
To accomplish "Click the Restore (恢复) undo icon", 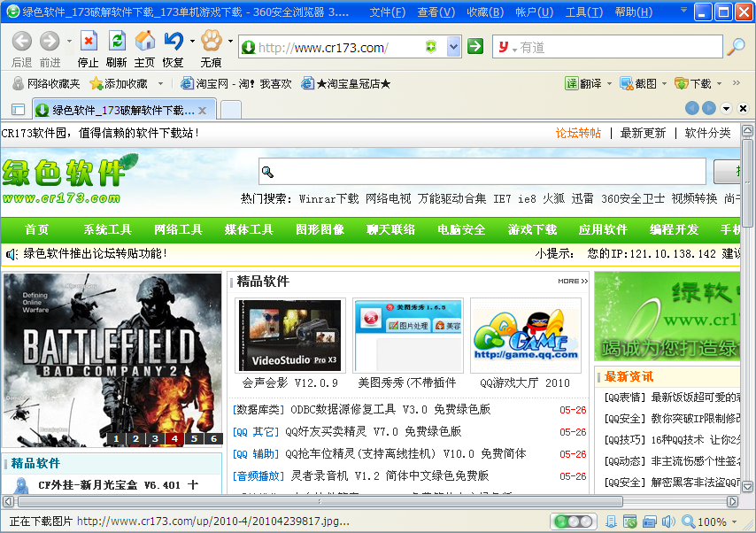I will tap(174, 42).
